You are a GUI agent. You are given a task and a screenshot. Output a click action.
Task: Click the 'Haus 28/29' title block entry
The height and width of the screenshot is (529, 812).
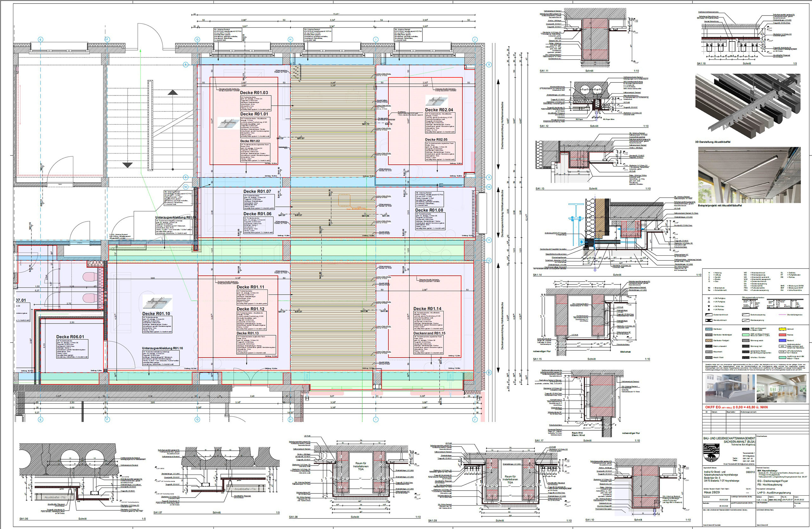pos(712,492)
